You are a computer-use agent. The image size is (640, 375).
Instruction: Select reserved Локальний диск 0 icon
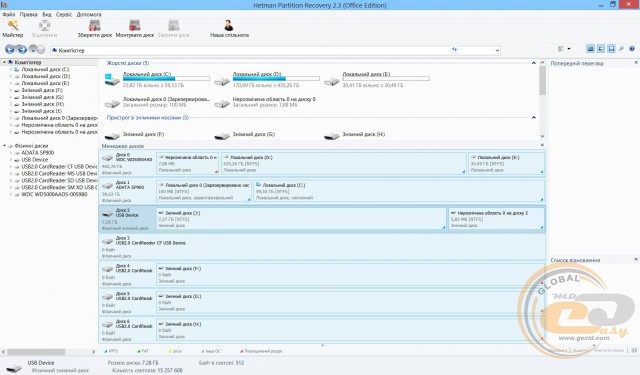pyautogui.click(x=112, y=103)
